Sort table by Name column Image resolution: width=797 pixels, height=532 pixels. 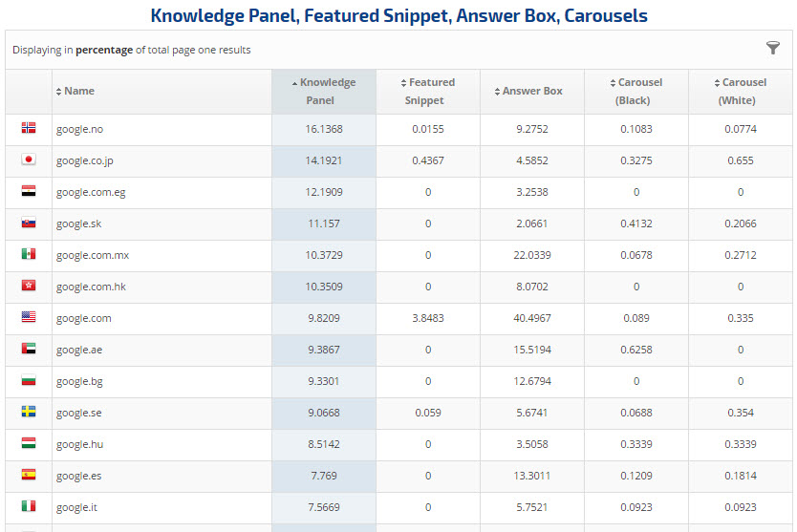[x=78, y=92]
